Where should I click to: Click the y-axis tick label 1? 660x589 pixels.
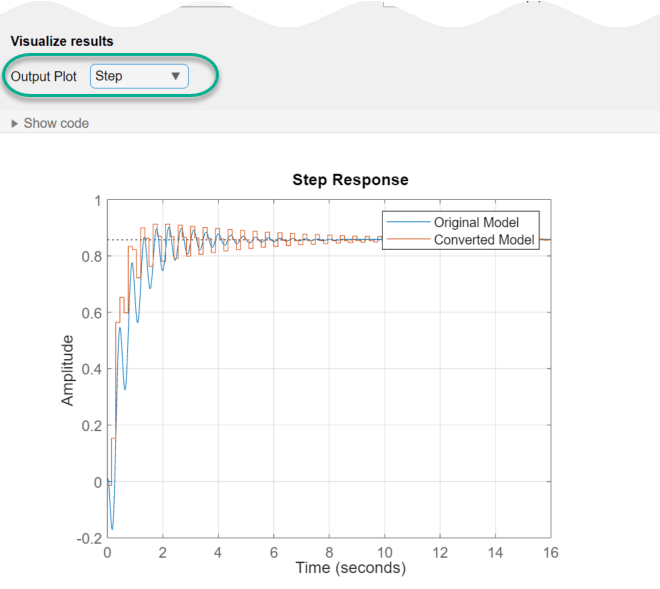pos(97,200)
